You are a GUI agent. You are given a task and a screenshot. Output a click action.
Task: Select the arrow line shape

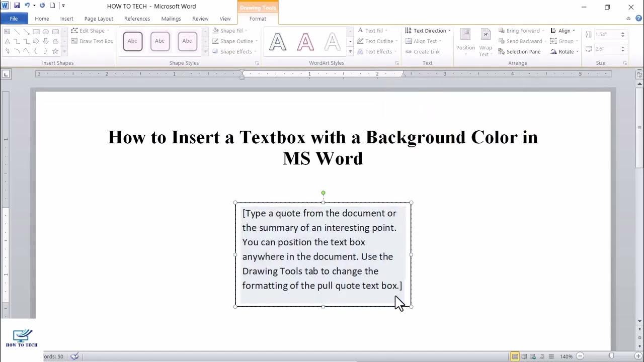26,32
